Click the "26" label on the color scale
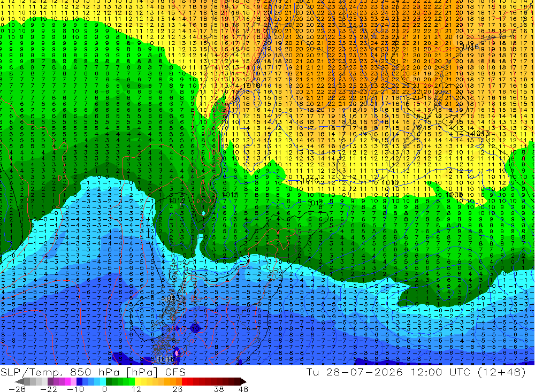The height and width of the screenshot is (392, 535). click(178, 389)
